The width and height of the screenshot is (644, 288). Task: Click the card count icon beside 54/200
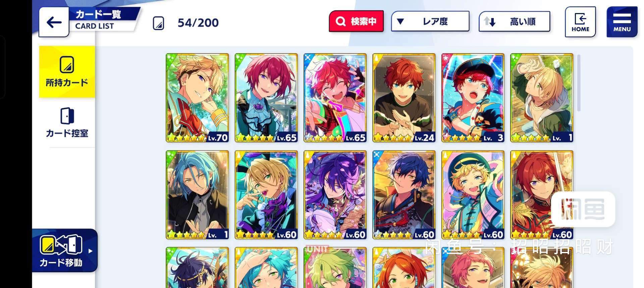click(158, 23)
